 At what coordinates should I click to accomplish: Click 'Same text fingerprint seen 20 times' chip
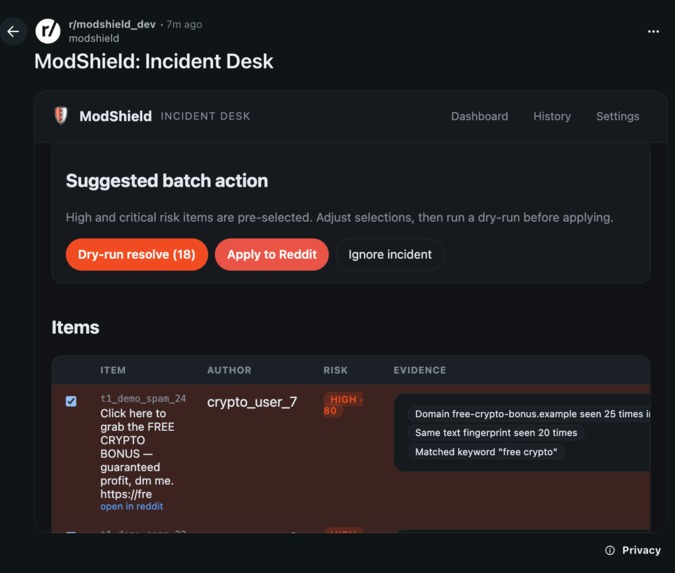496,433
